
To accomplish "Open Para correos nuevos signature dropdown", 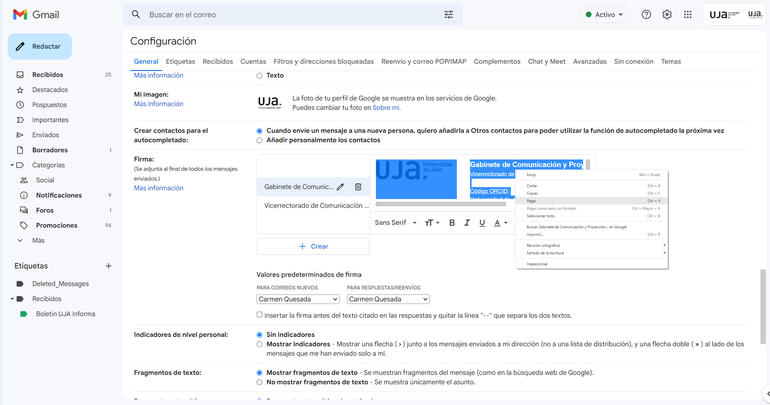I will 298,299.
